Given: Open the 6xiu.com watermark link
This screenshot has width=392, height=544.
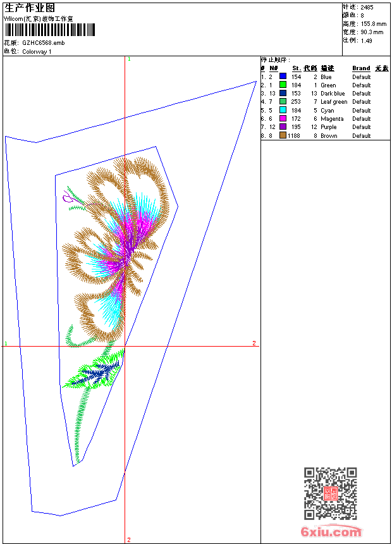Looking at the screenshot, I should pyautogui.click(x=331, y=532).
